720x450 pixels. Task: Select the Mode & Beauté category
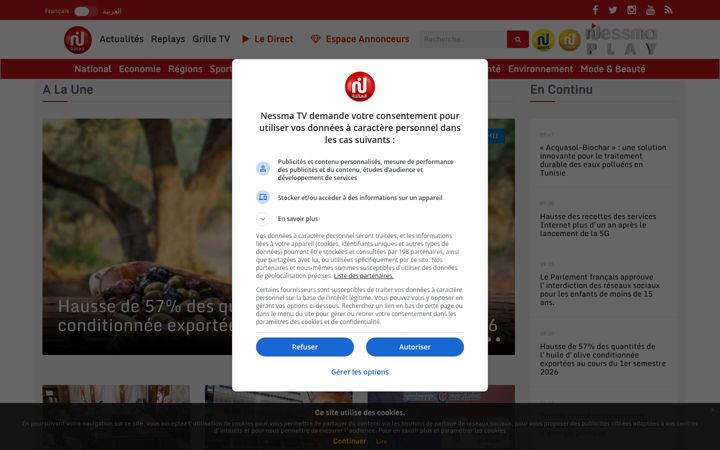pos(613,69)
